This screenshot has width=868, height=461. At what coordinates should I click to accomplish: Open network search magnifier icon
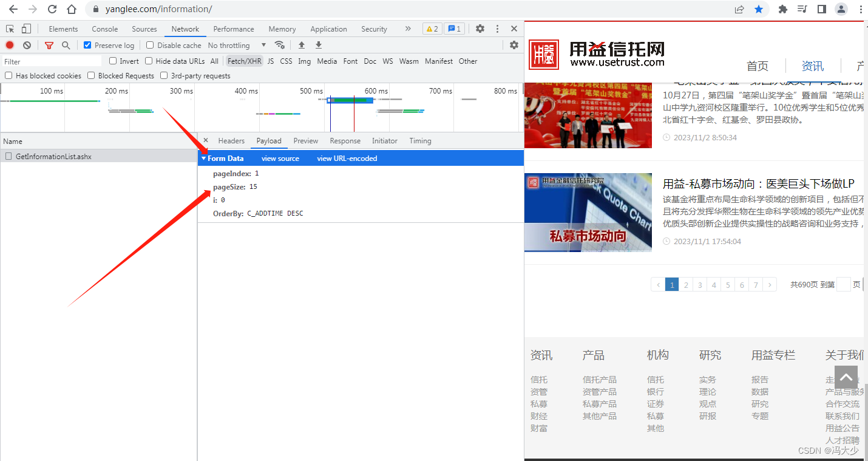coord(66,45)
